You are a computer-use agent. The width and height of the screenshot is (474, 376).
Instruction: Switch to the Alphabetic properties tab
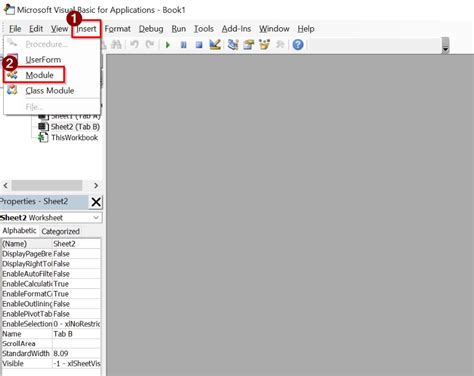pos(19,231)
